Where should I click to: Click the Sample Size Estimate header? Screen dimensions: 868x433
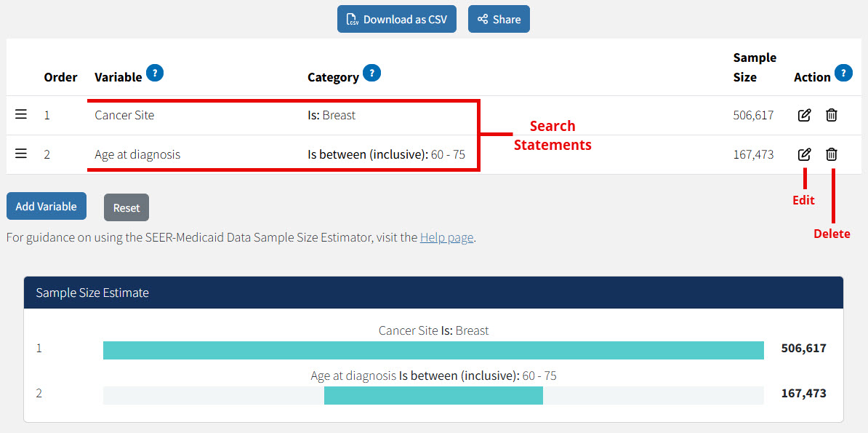(x=90, y=293)
